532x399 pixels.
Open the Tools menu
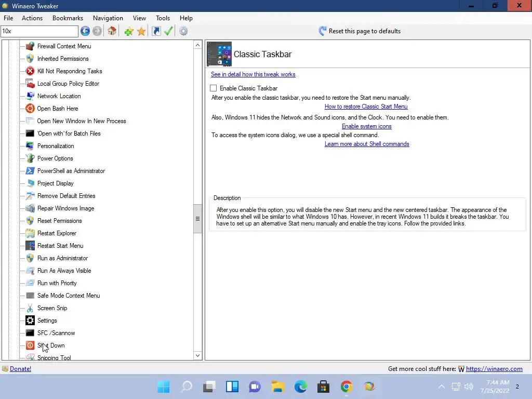tap(163, 18)
